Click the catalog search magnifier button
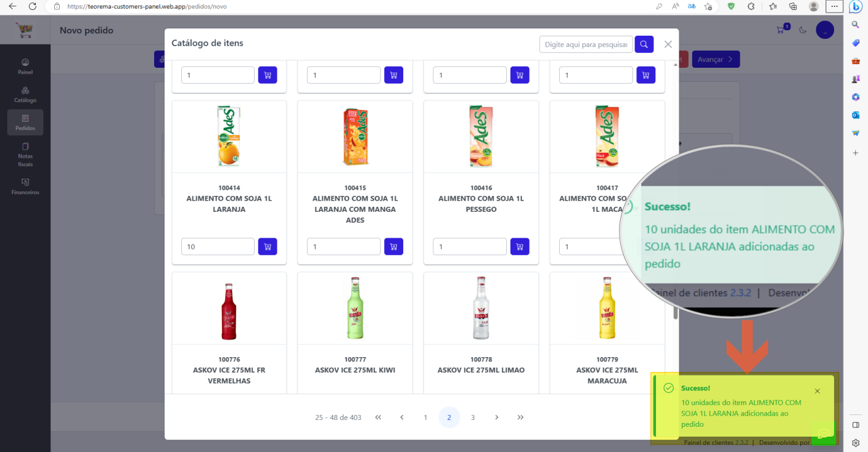Image resolution: width=868 pixels, height=452 pixels. (x=644, y=44)
